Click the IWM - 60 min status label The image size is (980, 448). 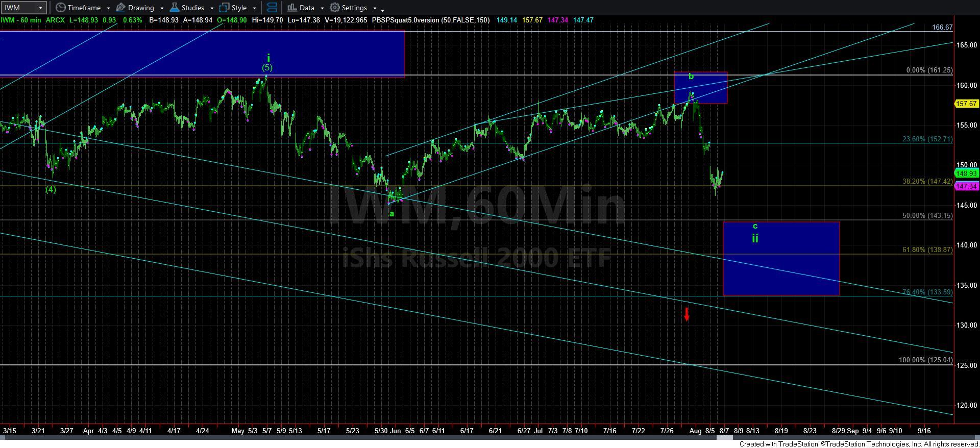click(x=21, y=20)
